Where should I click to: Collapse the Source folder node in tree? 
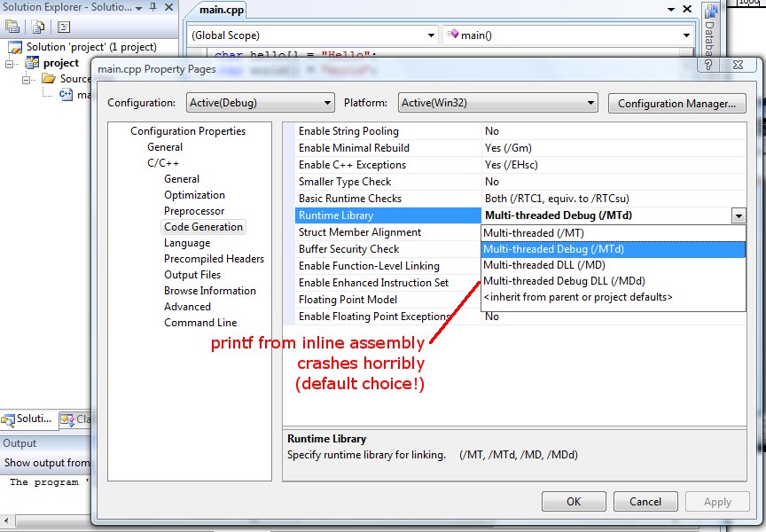point(27,79)
